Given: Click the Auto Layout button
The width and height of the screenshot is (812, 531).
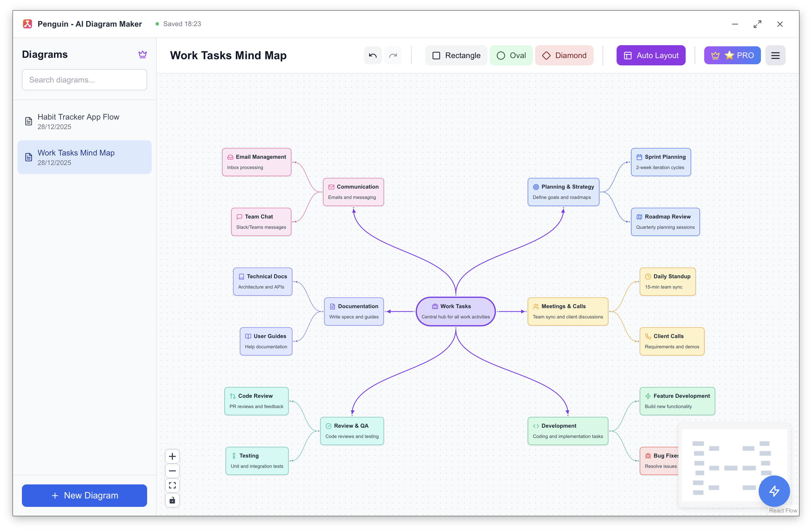Looking at the screenshot, I should click(x=651, y=55).
